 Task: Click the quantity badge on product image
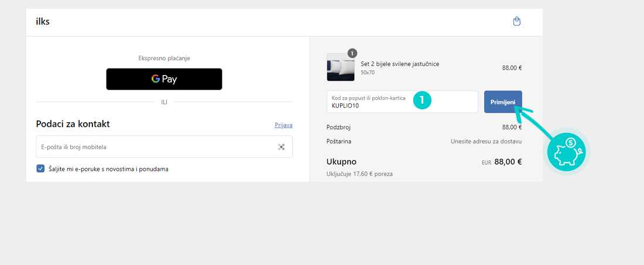352,53
